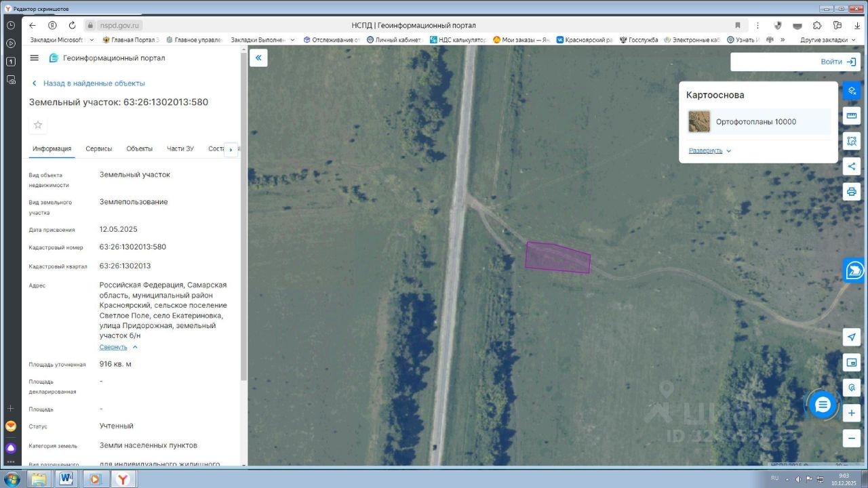Open the chat support bubble
Screen dimensions: 868x488
pyautogui.click(x=823, y=405)
